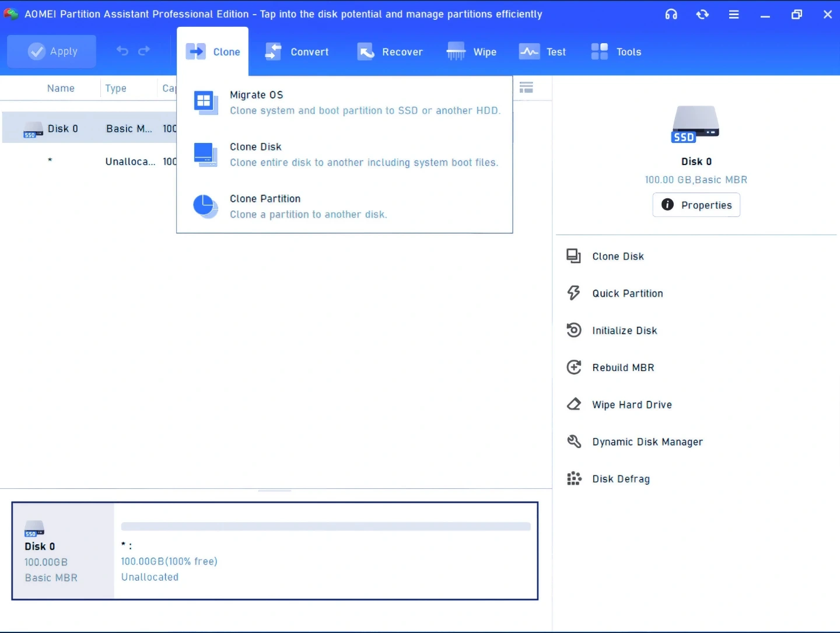Click Quick Partition lightning icon
This screenshot has height=633, width=840.
574,293
